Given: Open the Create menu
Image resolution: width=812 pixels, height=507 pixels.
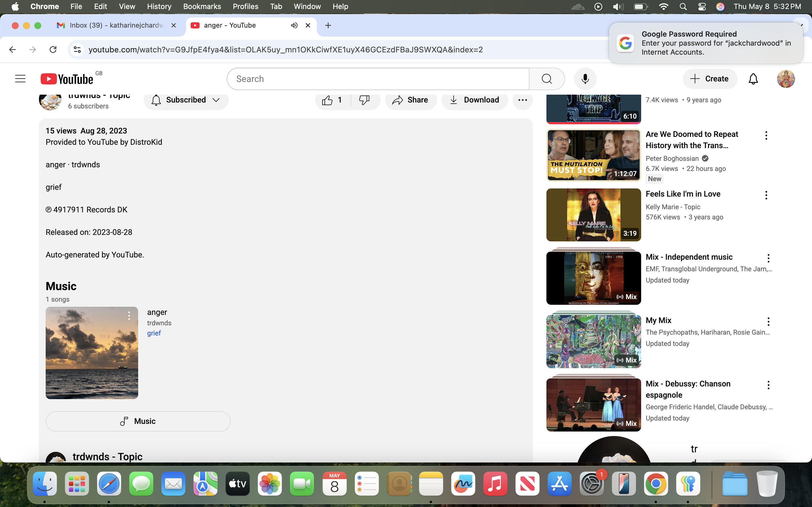Looking at the screenshot, I should [710, 79].
